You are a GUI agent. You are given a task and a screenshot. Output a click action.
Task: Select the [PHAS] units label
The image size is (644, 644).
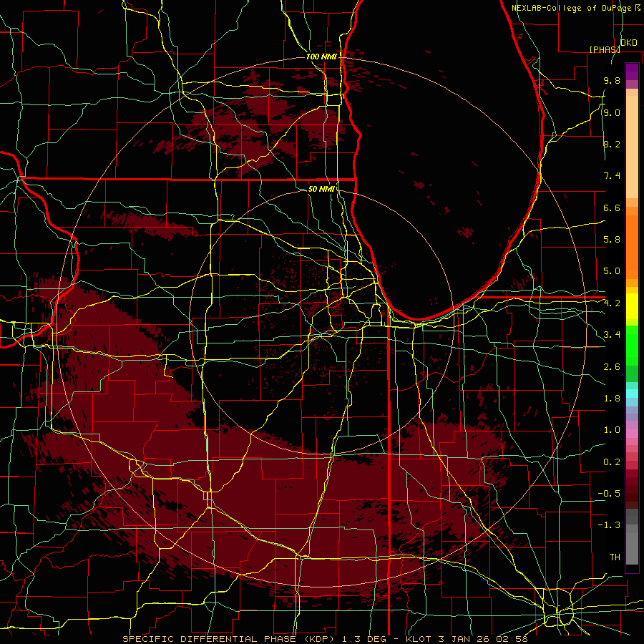[605, 49]
